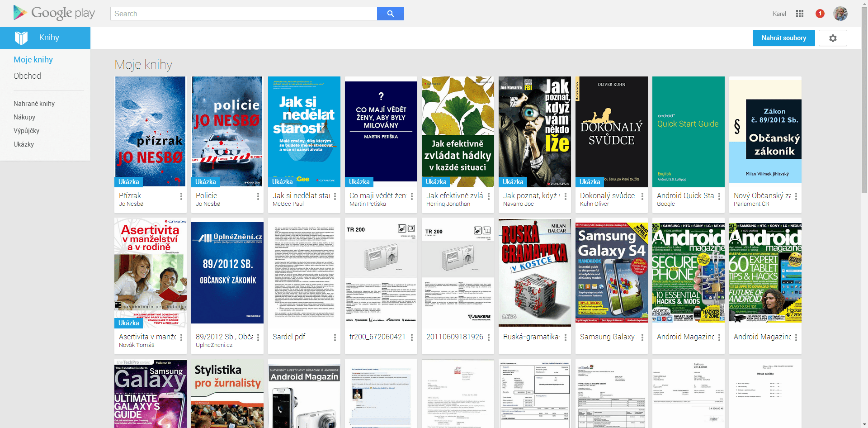
Task: Open the Knihy section header
Action: pos(45,38)
